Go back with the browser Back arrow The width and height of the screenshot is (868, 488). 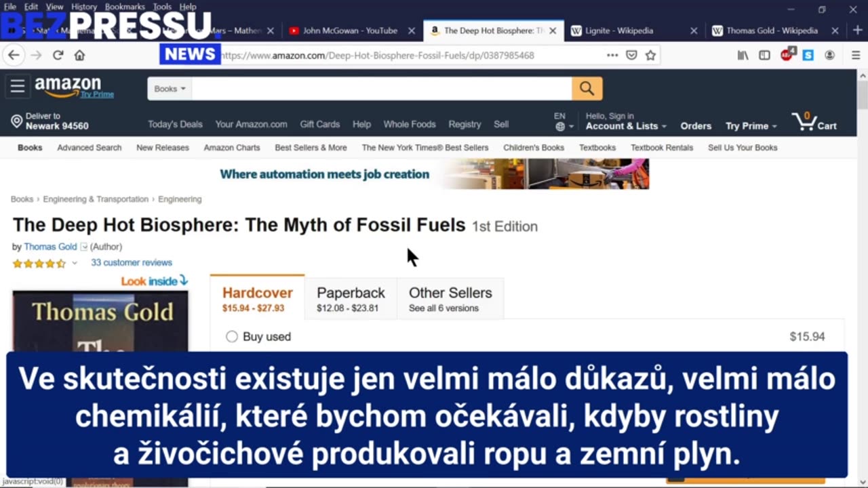point(14,56)
